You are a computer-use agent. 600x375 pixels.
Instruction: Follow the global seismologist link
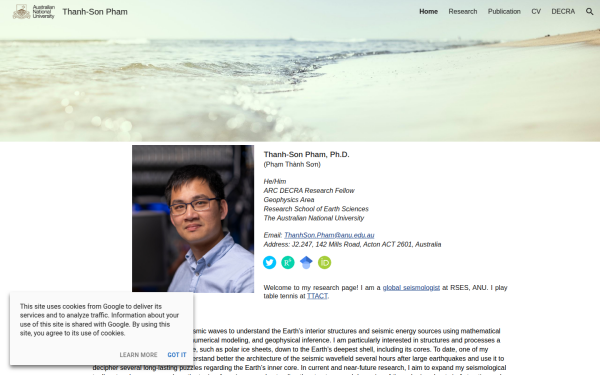(x=411, y=287)
